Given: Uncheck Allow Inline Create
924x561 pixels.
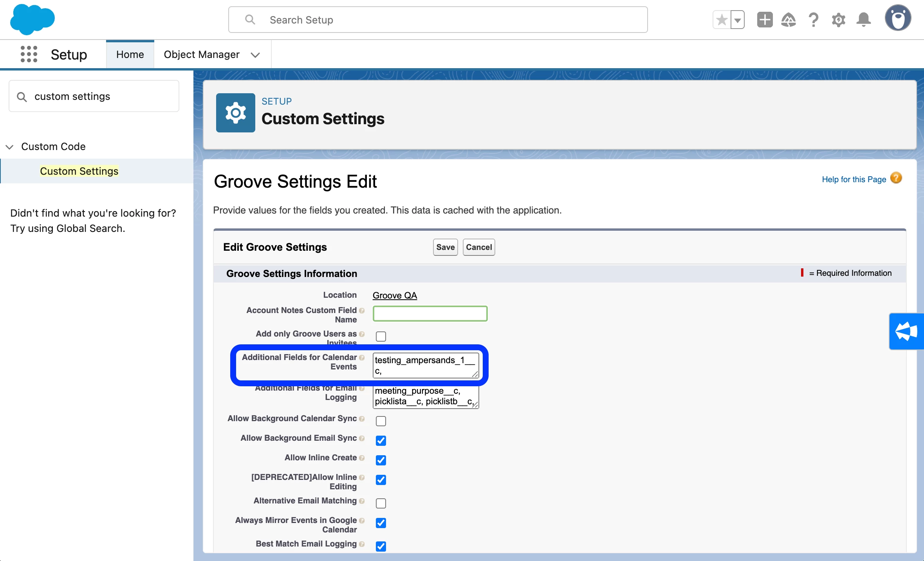Looking at the screenshot, I should click(x=381, y=460).
